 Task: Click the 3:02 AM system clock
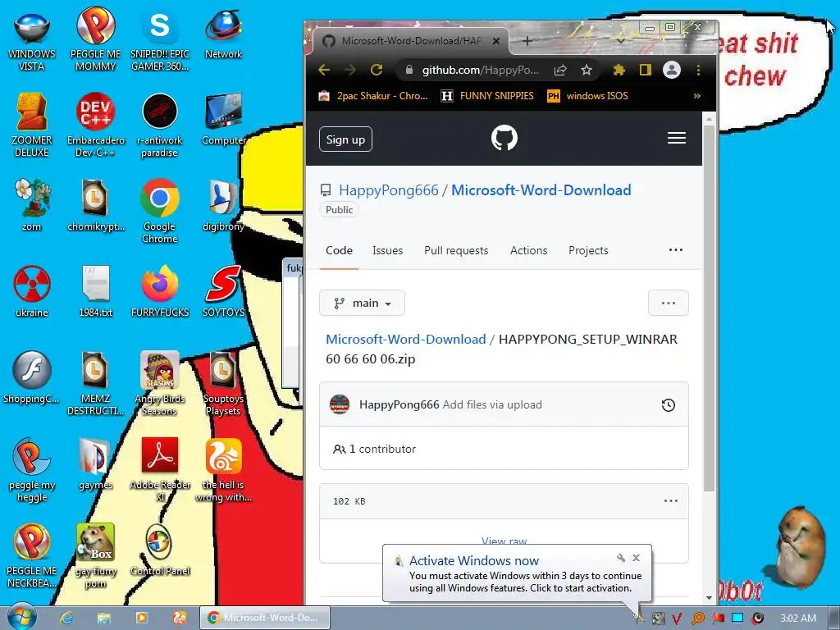(x=798, y=618)
